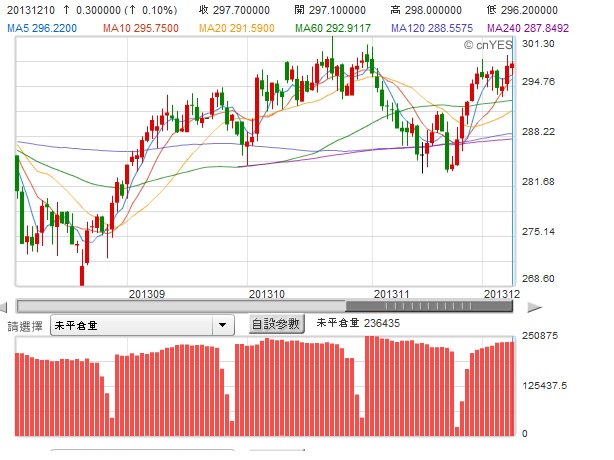Image resolution: width=614 pixels, height=460 pixels.
Task: Click the 268.60 price axis label
Action: (538, 278)
